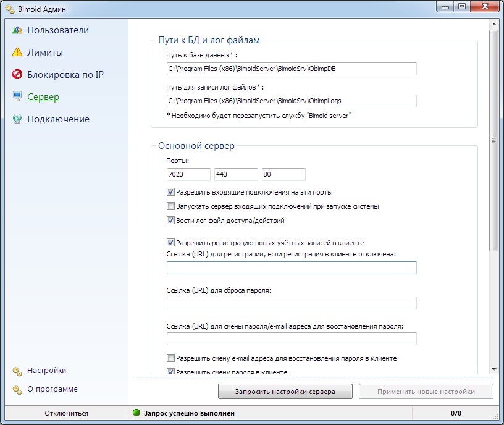Click the Пути к БД и лог файлам heading
Screen dimensions: 504x425
pyautogui.click(x=209, y=40)
